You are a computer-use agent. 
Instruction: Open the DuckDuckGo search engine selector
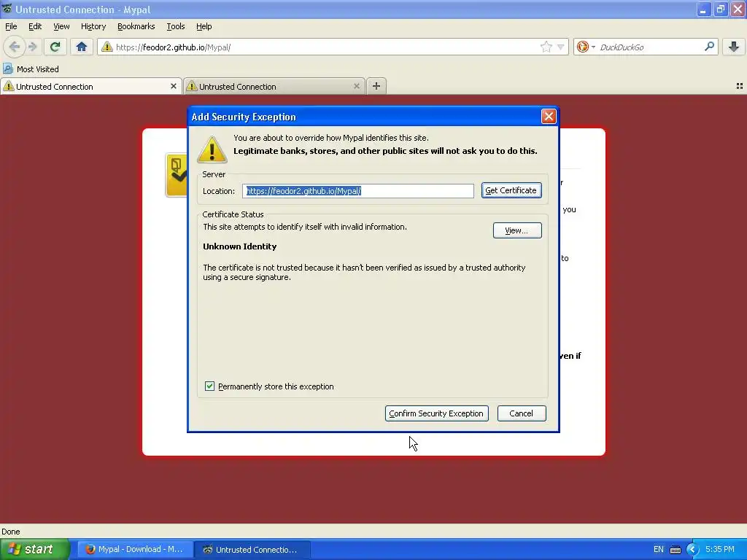coord(586,47)
